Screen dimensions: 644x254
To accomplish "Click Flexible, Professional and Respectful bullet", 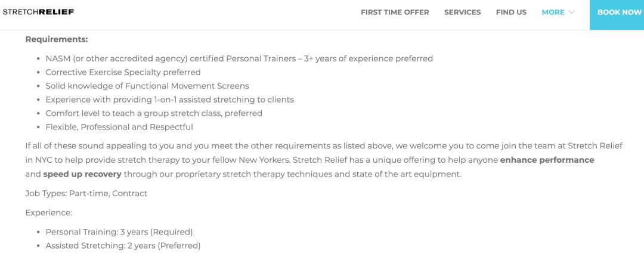I will coord(119,127).
